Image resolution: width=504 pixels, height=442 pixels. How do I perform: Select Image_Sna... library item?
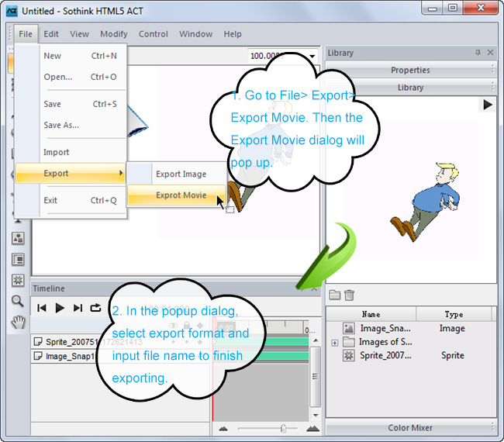click(385, 328)
